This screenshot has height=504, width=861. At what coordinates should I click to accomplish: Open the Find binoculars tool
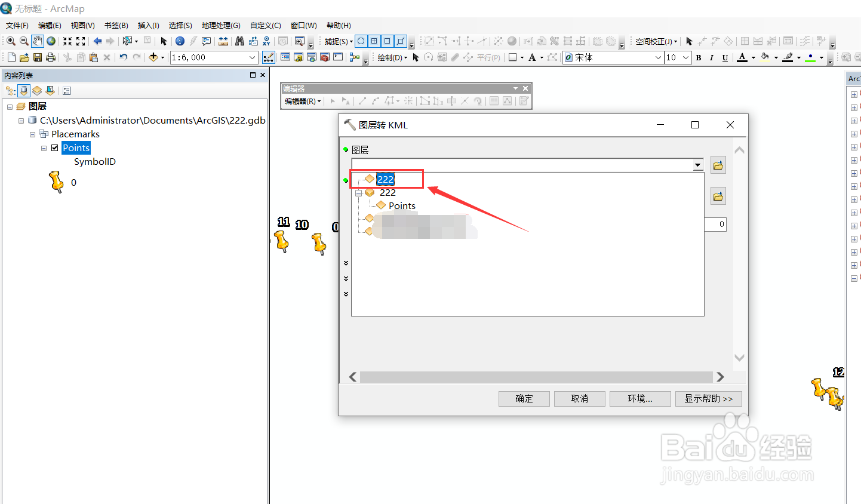click(x=239, y=41)
